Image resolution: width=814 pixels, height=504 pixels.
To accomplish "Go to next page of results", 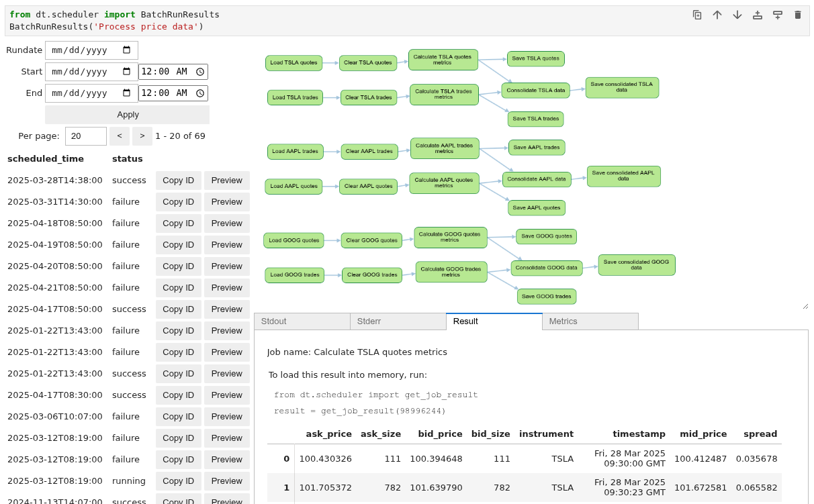I will tap(142, 136).
